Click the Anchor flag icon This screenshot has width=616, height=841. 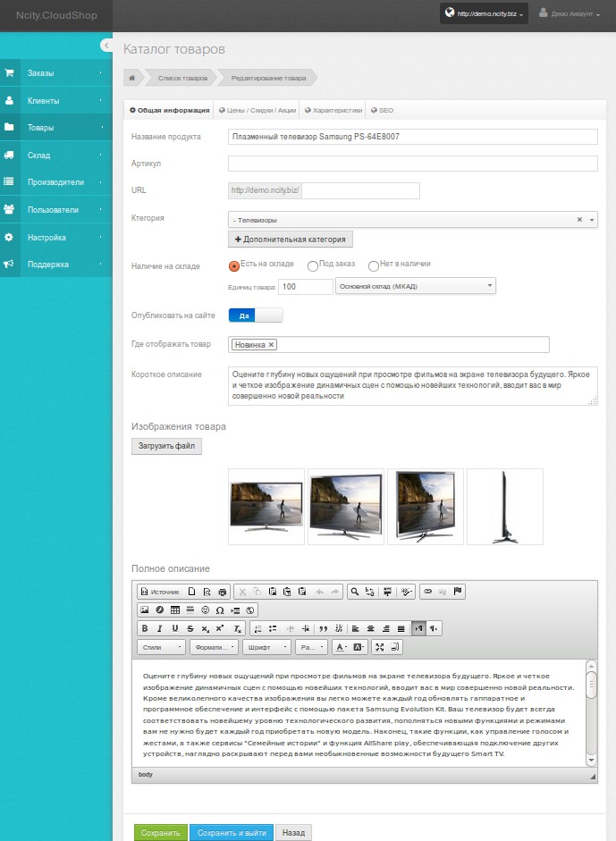pyautogui.click(x=458, y=592)
